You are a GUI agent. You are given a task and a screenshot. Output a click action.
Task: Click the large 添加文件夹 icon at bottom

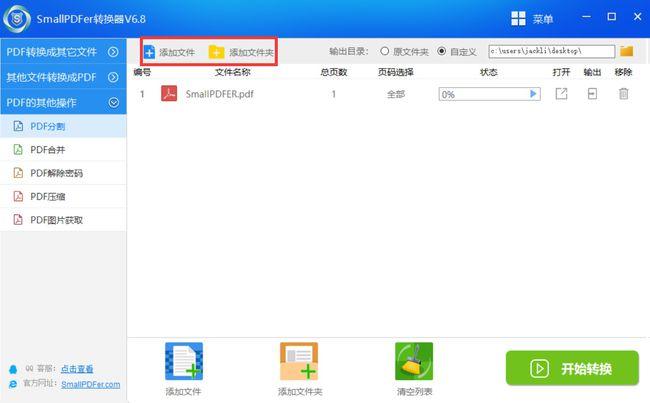(x=299, y=361)
